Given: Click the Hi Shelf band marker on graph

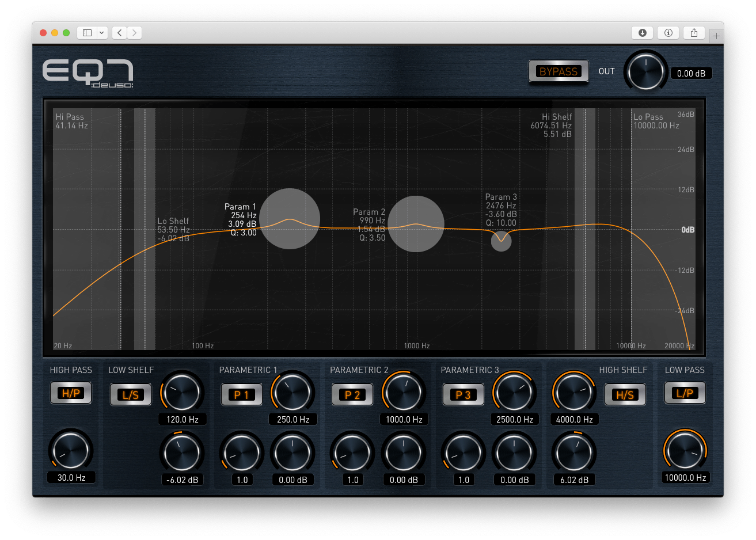Looking at the screenshot, I should pyautogui.click(x=585, y=229).
